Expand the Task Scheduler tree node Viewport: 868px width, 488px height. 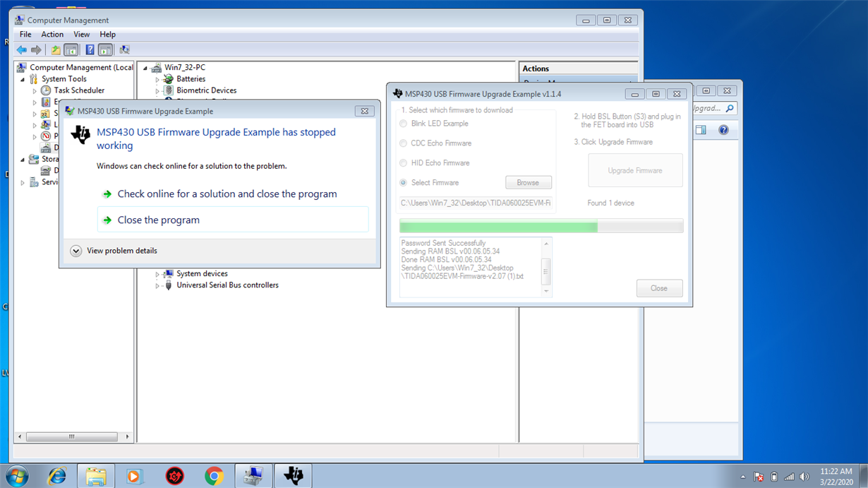pyautogui.click(x=35, y=90)
